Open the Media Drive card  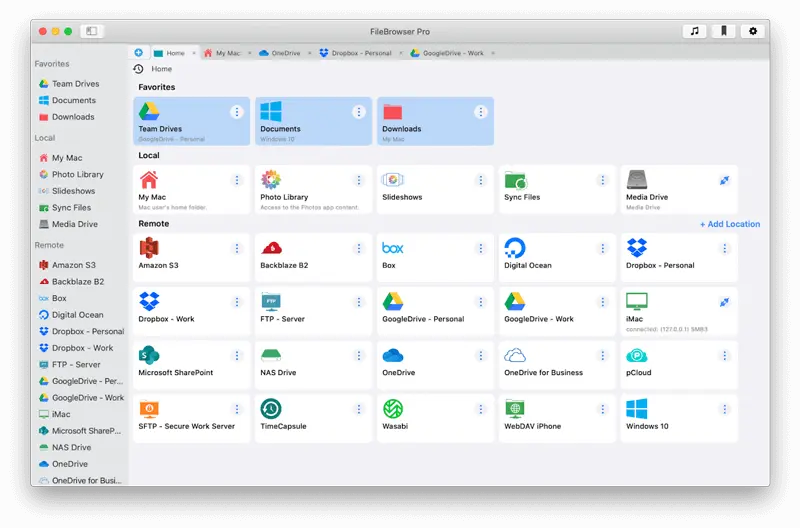679,190
